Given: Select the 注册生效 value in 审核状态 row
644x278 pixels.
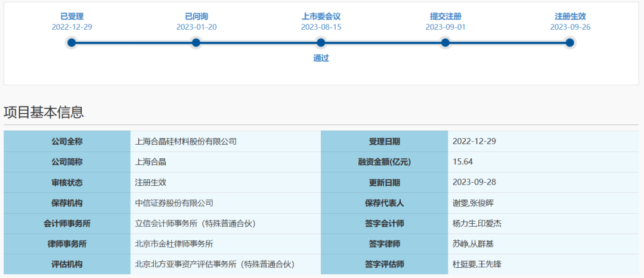Looking at the screenshot, I should click(151, 183).
